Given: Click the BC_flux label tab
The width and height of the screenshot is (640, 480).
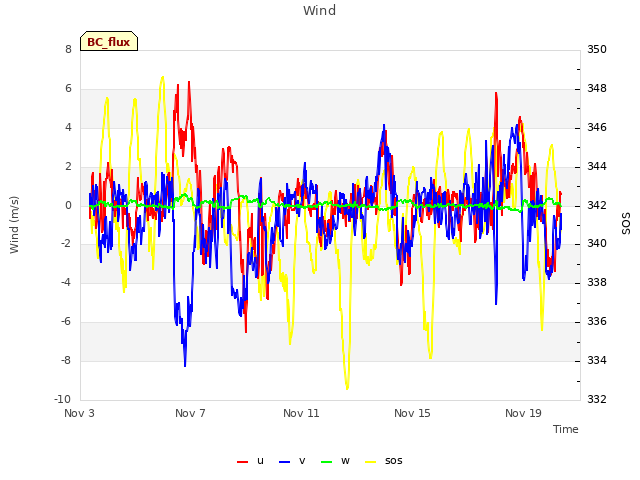Looking at the screenshot, I should point(109,41).
